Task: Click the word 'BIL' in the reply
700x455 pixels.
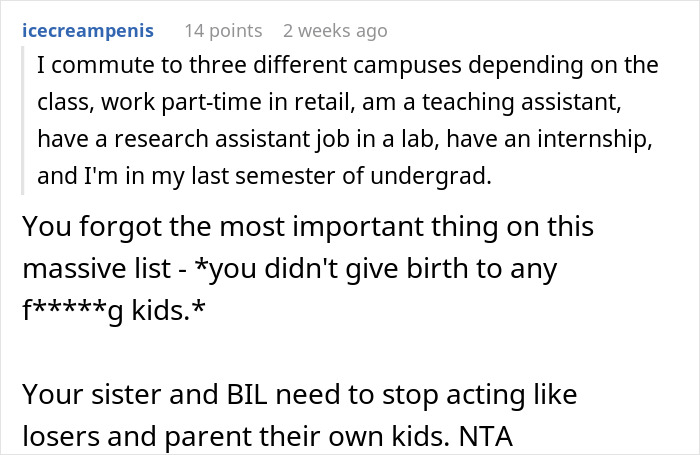Action: (247, 395)
